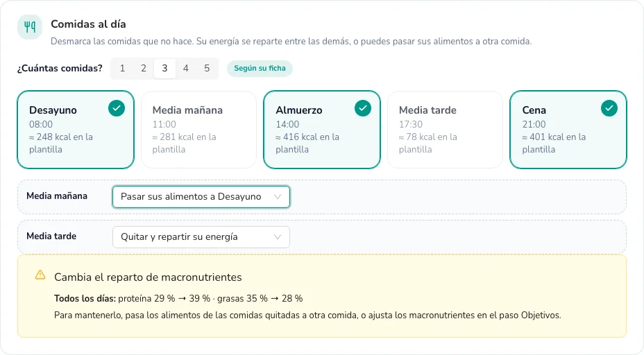Image resolution: width=644 pixels, height=355 pixels.
Task: Select 2 meals per day
Action: coord(144,68)
